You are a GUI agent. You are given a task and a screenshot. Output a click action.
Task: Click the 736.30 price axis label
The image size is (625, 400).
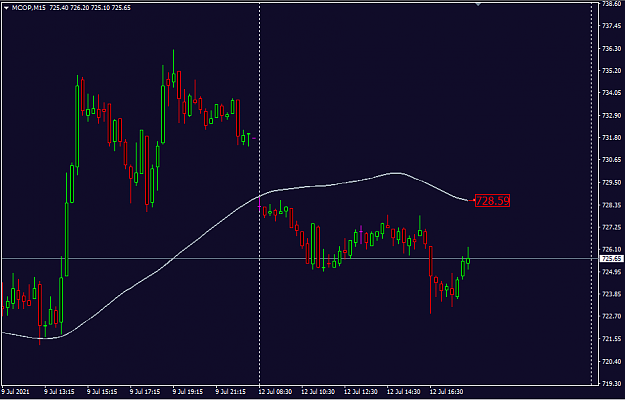pyautogui.click(x=612, y=48)
